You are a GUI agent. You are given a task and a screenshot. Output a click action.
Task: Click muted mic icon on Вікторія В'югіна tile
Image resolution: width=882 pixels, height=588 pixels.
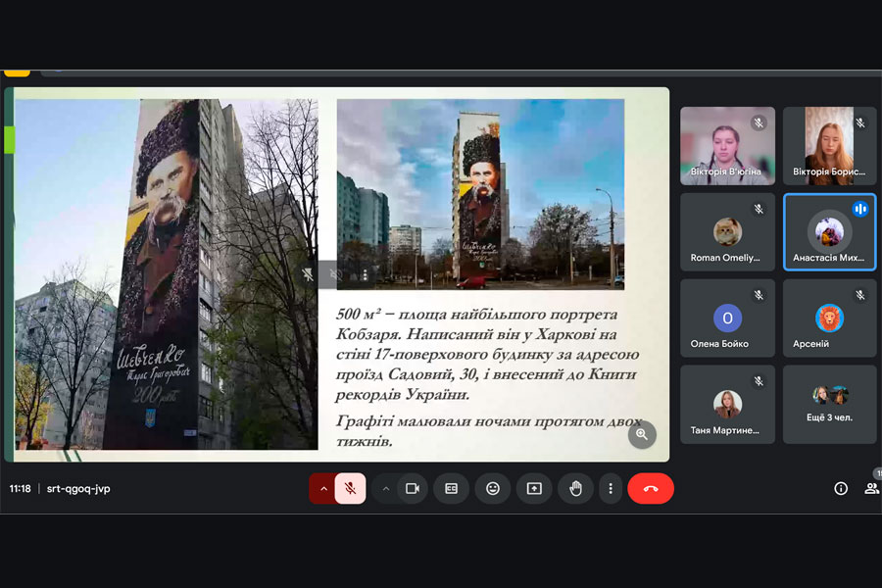(759, 122)
